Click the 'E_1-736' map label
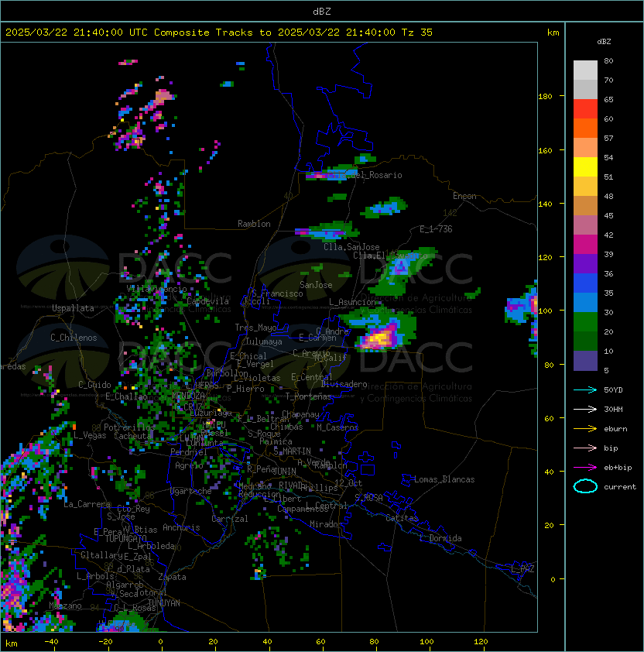This screenshot has width=644, height=652. (x=436, y=229)
